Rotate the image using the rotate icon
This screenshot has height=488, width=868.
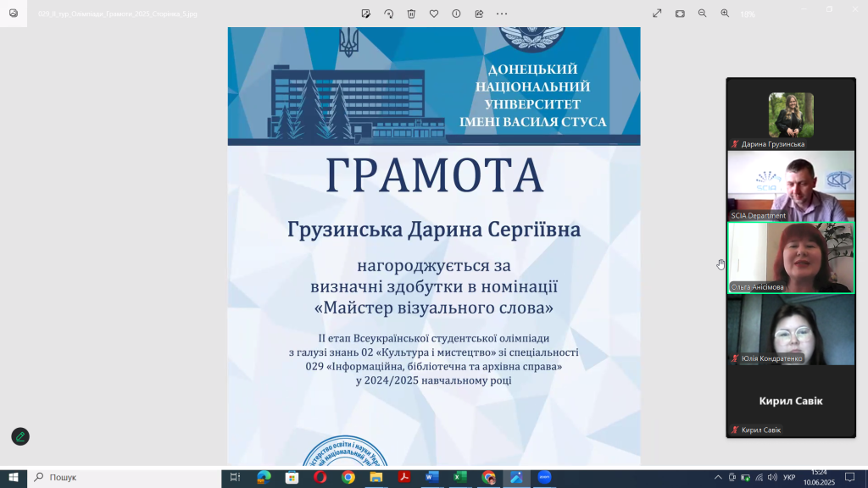click(x=389, y=14)
